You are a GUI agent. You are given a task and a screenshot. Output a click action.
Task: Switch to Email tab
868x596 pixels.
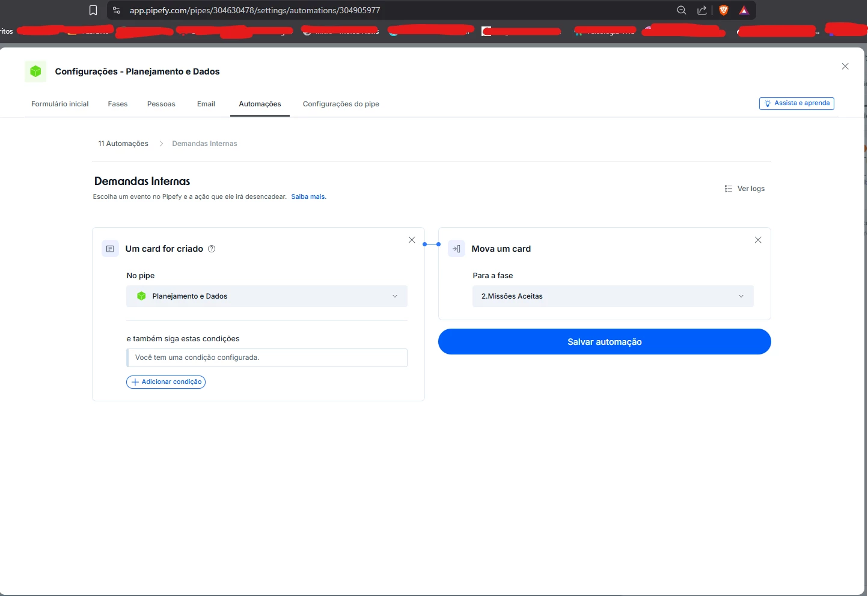pos(206,104)
